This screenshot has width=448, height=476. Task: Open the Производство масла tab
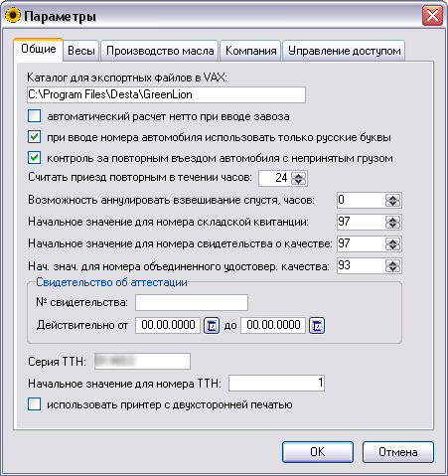tap(160, 51)
